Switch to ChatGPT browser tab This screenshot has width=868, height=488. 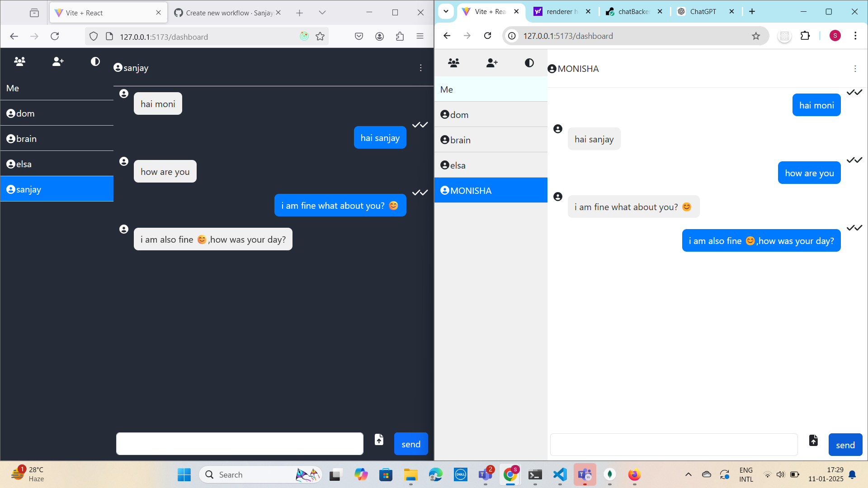coord(703,12)
